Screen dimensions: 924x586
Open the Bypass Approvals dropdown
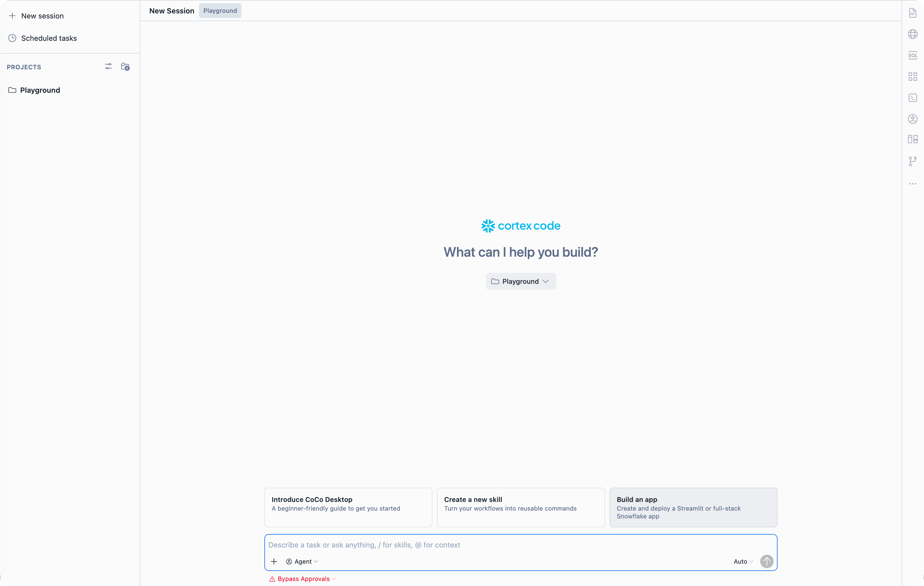click(x=303, y=579)
